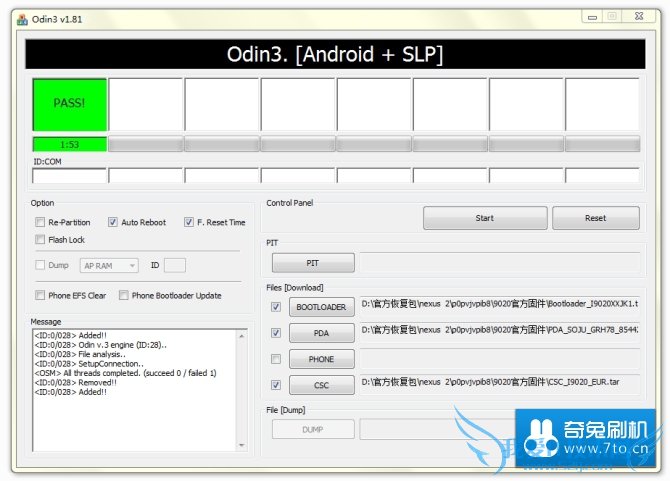The image size is (670, 481).
Task: Click the PDA_SOJU_GRH78 path field
Action: [500, 330]
